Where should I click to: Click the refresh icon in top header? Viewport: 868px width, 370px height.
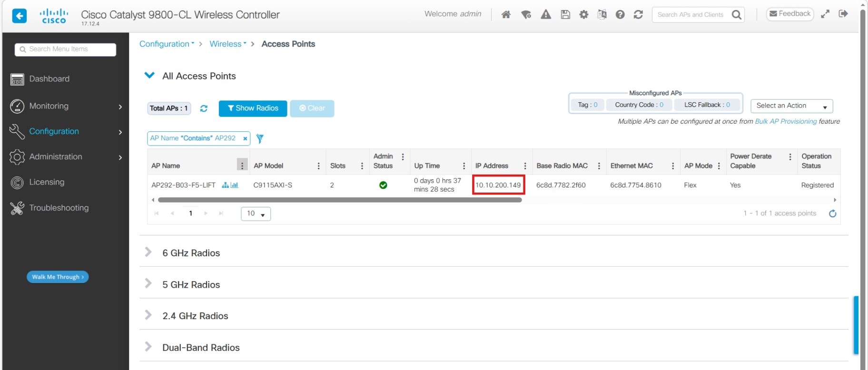pos(638,15)
